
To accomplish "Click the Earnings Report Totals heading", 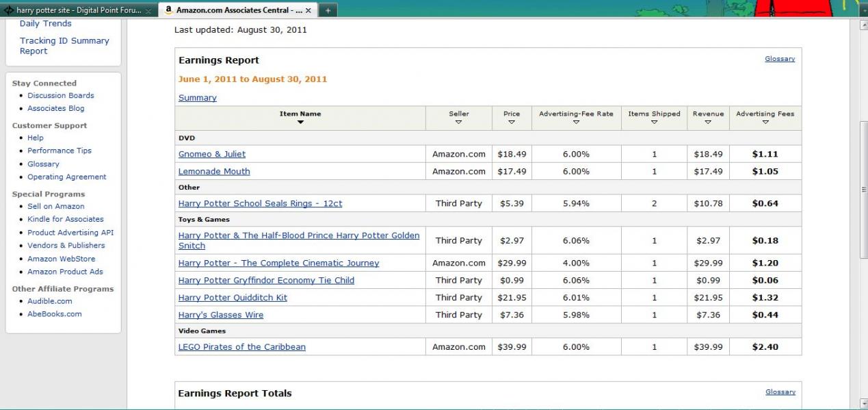I will [235, 394].
